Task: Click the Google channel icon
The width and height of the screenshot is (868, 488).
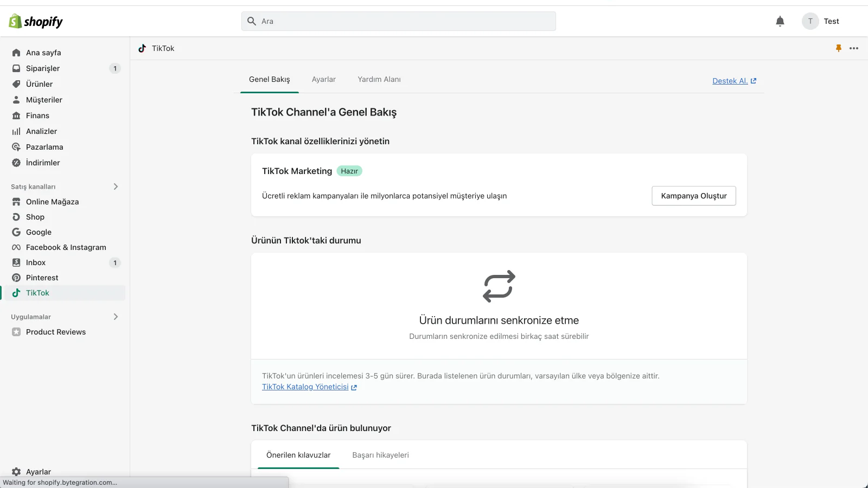Action: point(16,232)
